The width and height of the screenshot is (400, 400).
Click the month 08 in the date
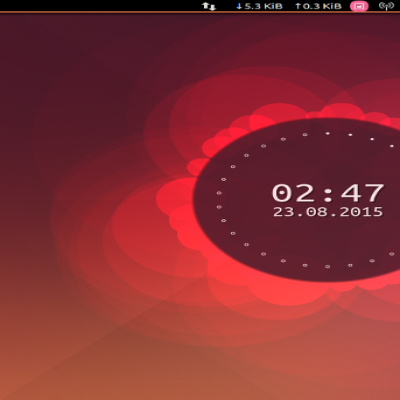[315, 212]
